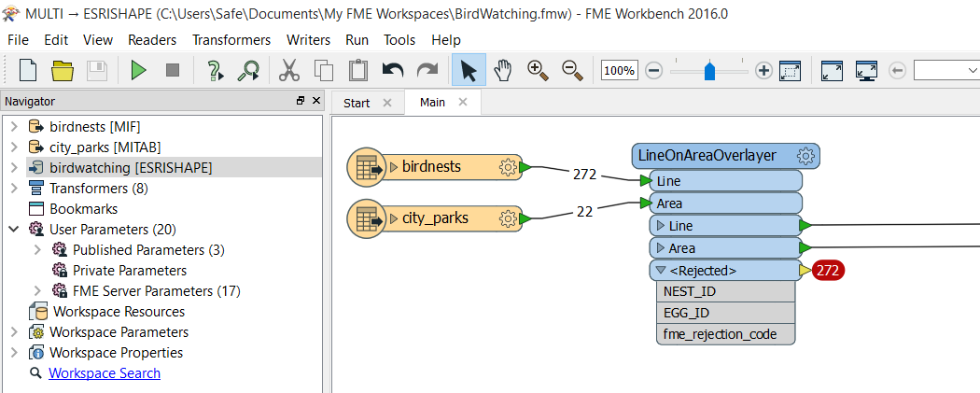Click the New workspace icon
The height and width of the screenshot is (393, 980).
(28, 70)
